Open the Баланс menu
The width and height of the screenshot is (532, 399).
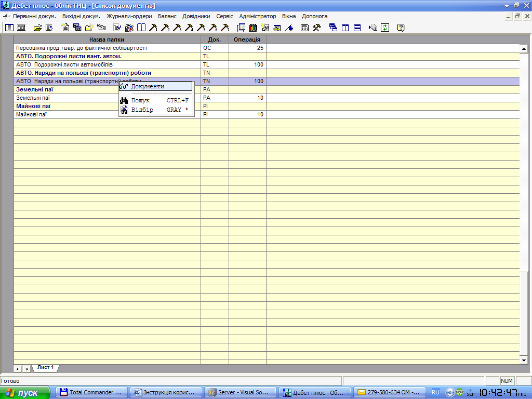tap(167, 16)
